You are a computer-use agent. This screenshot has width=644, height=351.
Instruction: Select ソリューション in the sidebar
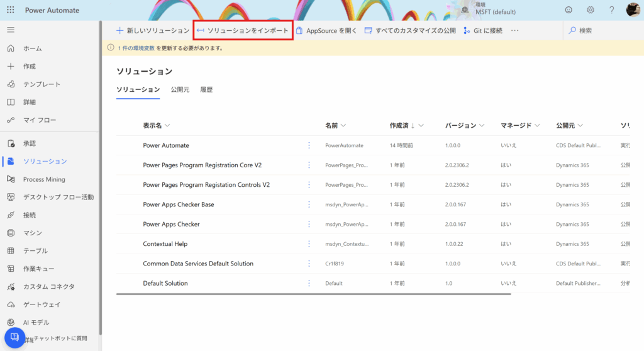[45, 162]
